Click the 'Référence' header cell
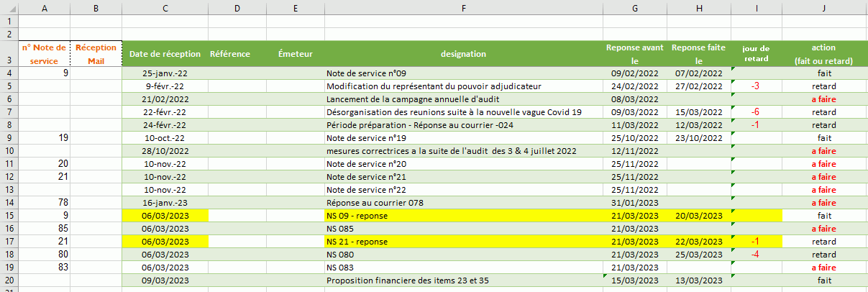The height and width of the screenshot is (292, 868). pyautogui.click(x=237, y=54)
